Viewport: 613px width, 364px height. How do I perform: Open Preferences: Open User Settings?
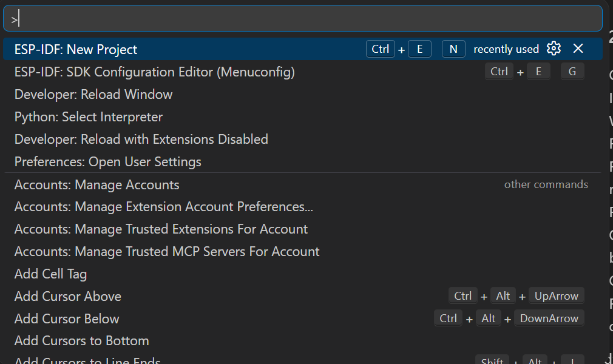(303, 161)
